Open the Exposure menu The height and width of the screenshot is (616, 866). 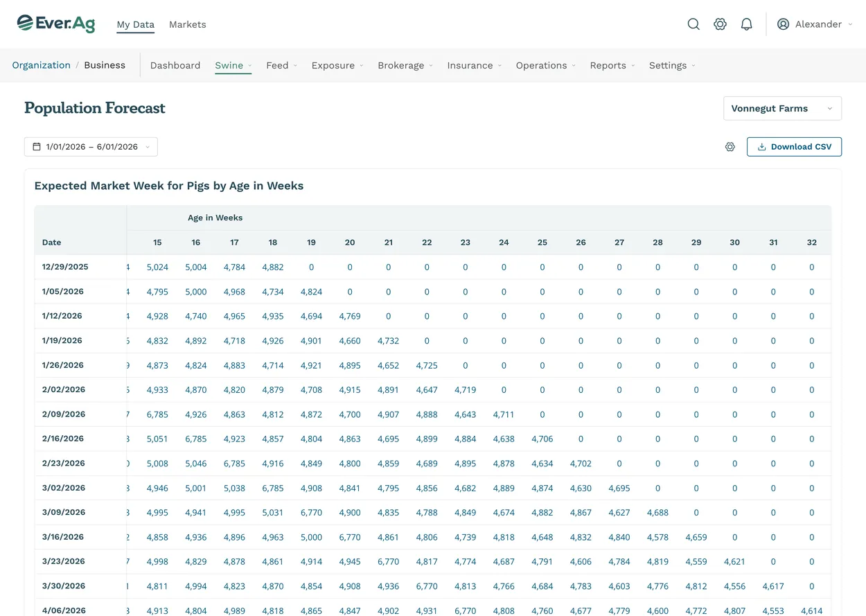pyautogui.click(x=337, y=65)
